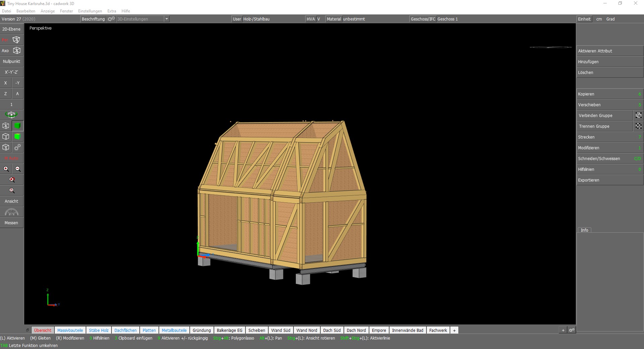Open the Fenster menu
644x349 pixels.
(66, 11)
